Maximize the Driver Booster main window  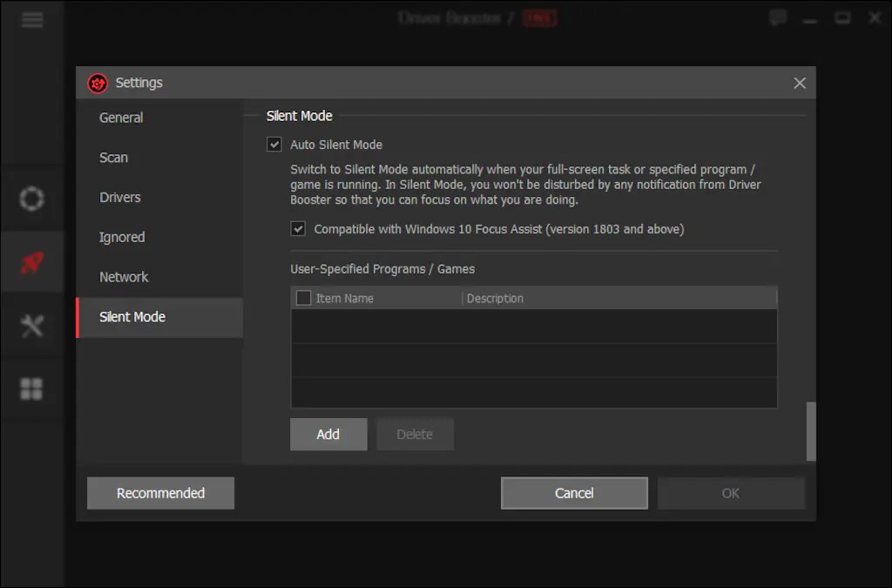point(842,18)
